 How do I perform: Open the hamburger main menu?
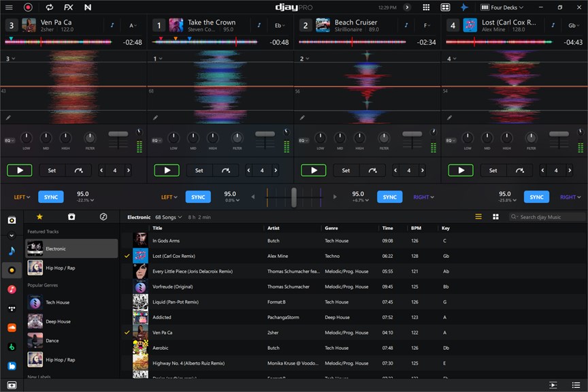tap(9, 7)
